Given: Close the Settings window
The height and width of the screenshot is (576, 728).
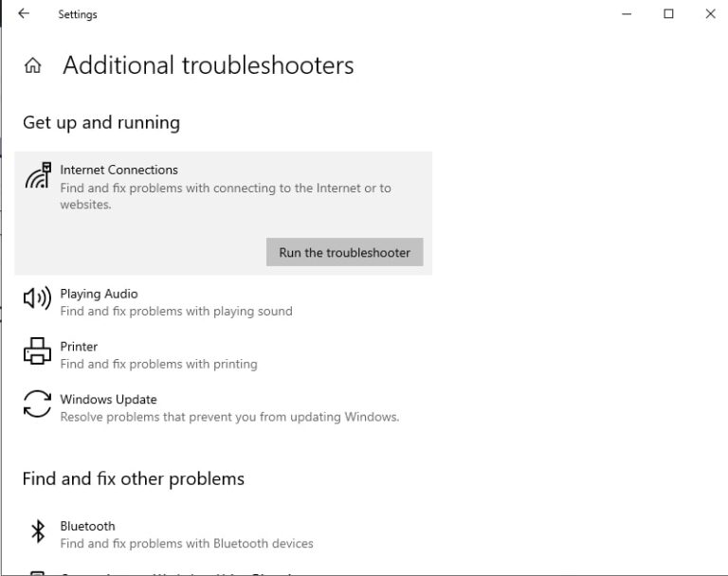Looking at the screenshot, I should [x=710, y=14].
